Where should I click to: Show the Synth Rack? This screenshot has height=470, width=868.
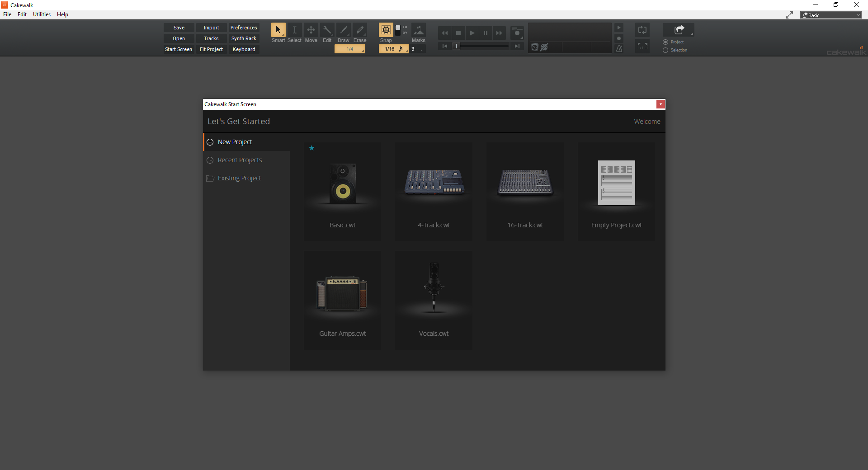pos(244,38)
